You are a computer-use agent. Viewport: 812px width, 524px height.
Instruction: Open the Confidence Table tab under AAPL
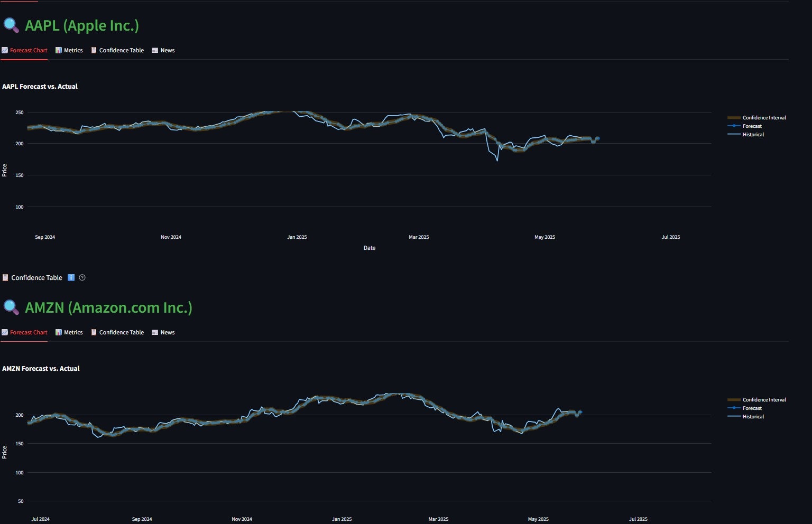pos(117,51)
